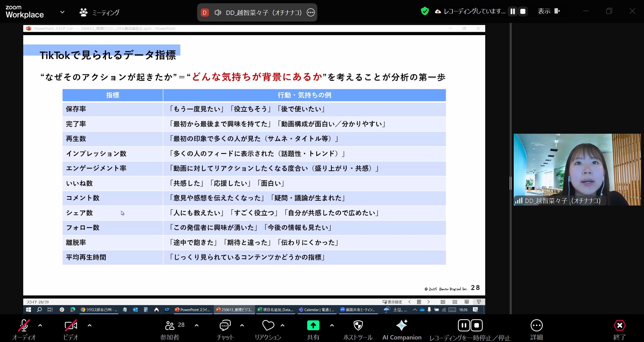This screenshot has width=644, height=342.
Task: Go to next slide arrow in PowerPoint bar
Action: tap(428, 302)
